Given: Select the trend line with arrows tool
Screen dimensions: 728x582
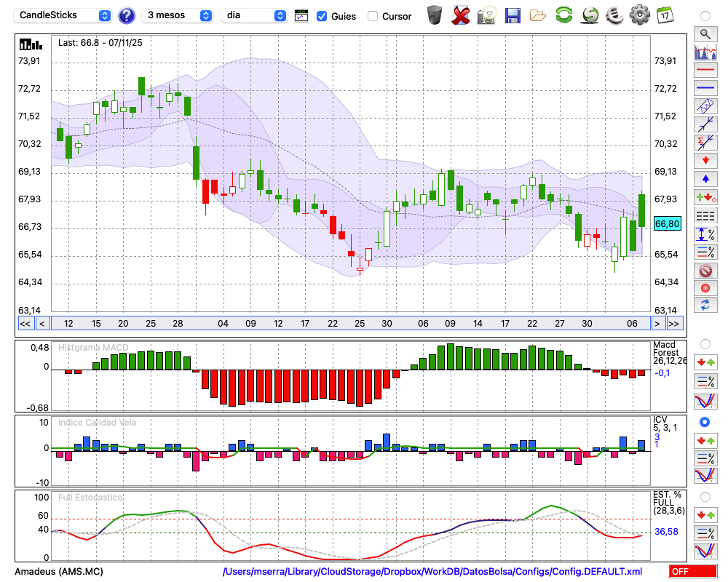Looking at the screenshot, I should click(705, 124).
